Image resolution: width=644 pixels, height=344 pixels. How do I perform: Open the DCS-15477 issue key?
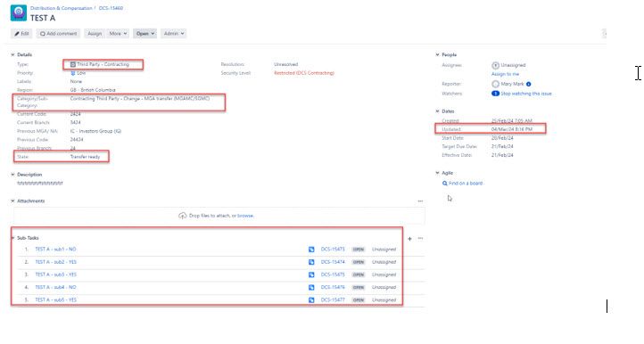333,300
